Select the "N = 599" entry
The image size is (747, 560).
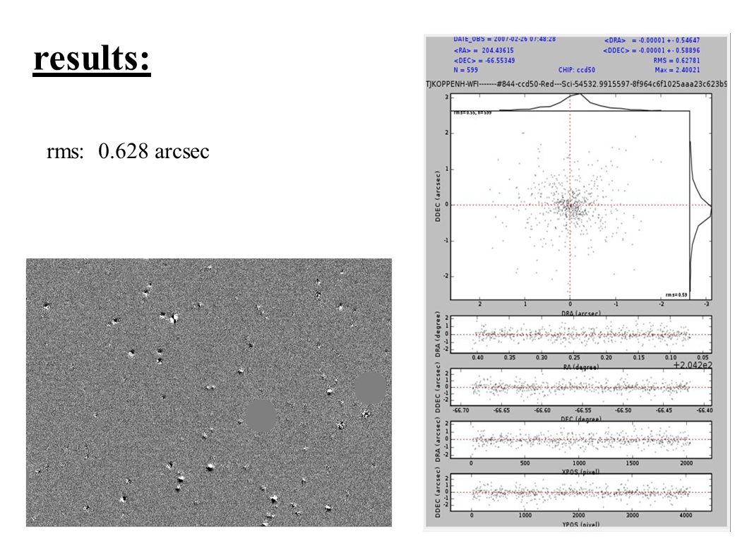(465, 70)
